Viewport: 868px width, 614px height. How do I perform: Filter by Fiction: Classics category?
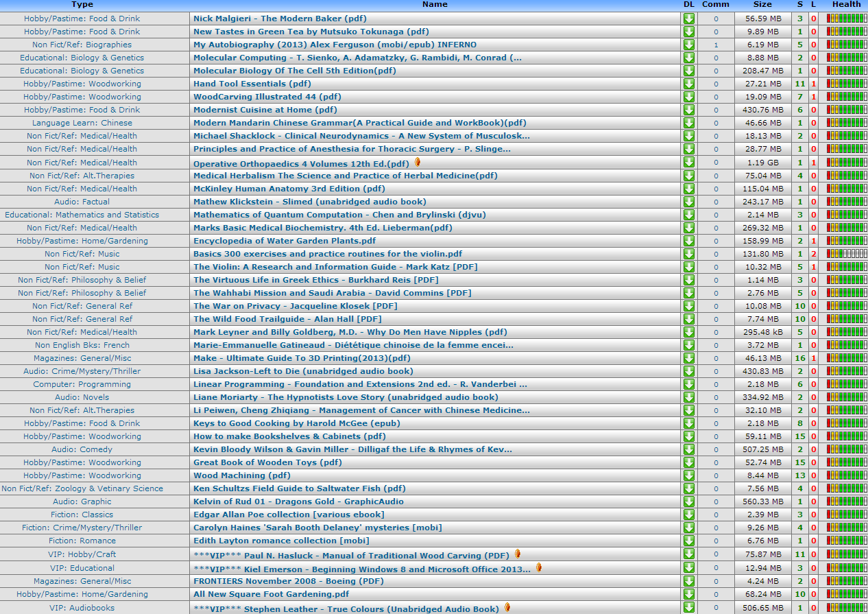click(x=82, y=515)
